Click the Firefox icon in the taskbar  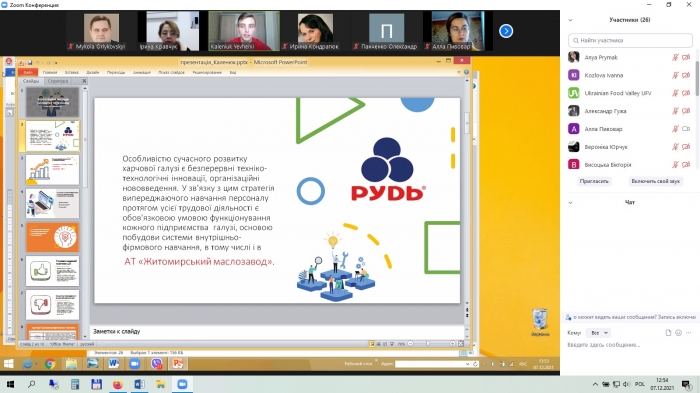pos(117,384)
